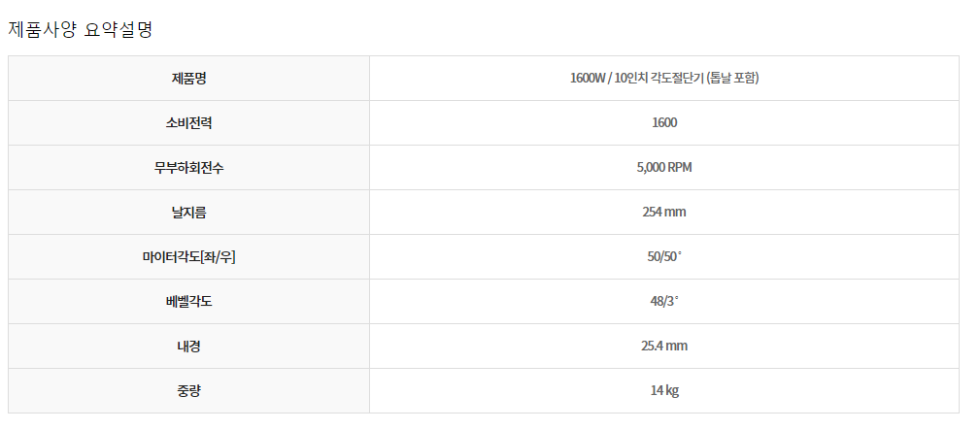Select the 베벨각도 label cell

tap(188, 301)
